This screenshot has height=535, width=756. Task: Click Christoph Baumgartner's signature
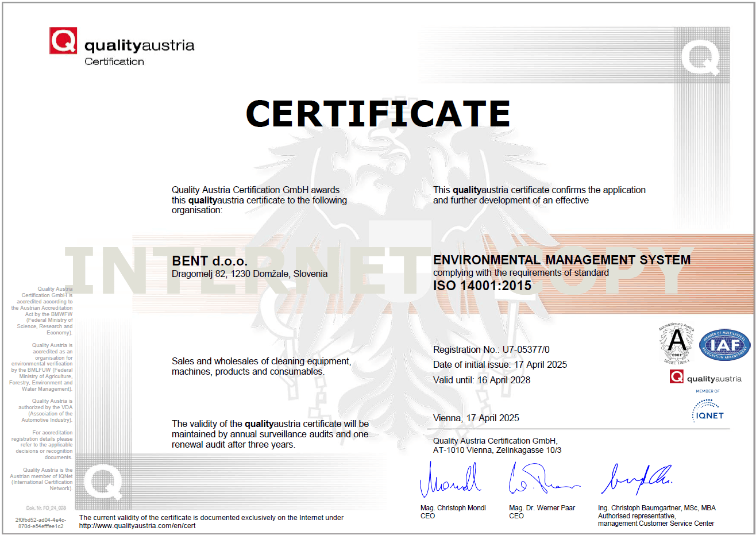(x=636, y=479)
